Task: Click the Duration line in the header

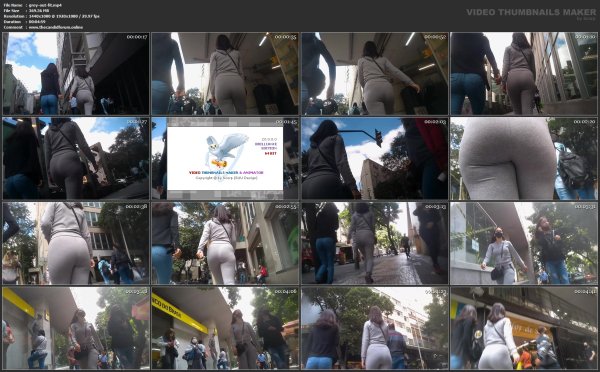Action: (24, 22)
